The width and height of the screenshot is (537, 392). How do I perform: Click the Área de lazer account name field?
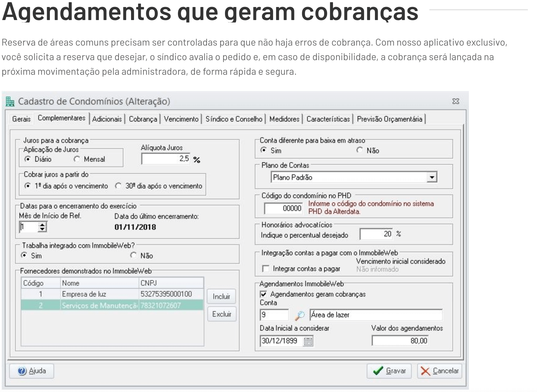(x=376, y=315)
